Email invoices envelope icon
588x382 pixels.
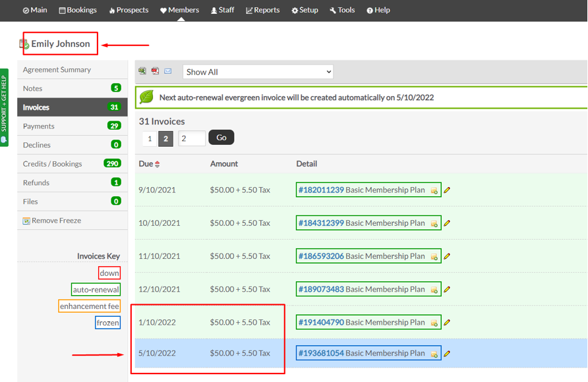tap(168, 70)
